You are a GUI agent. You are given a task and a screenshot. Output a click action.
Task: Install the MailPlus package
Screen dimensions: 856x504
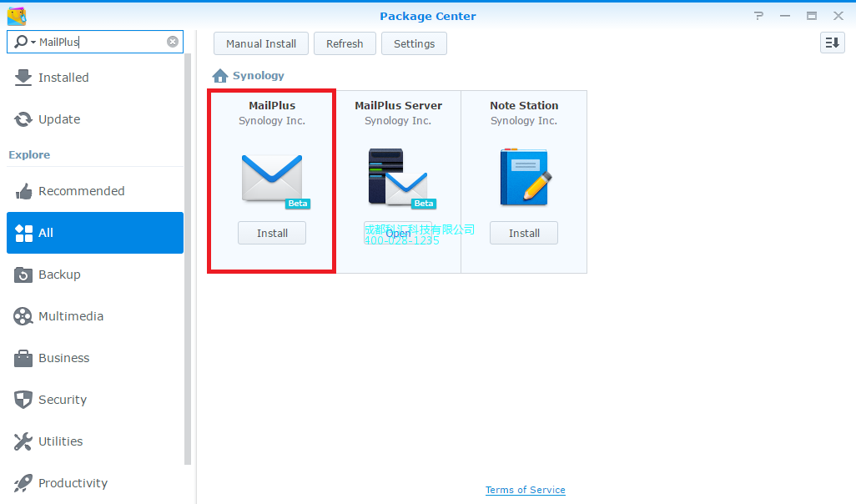pyautogui.click(x=272, y=233)
